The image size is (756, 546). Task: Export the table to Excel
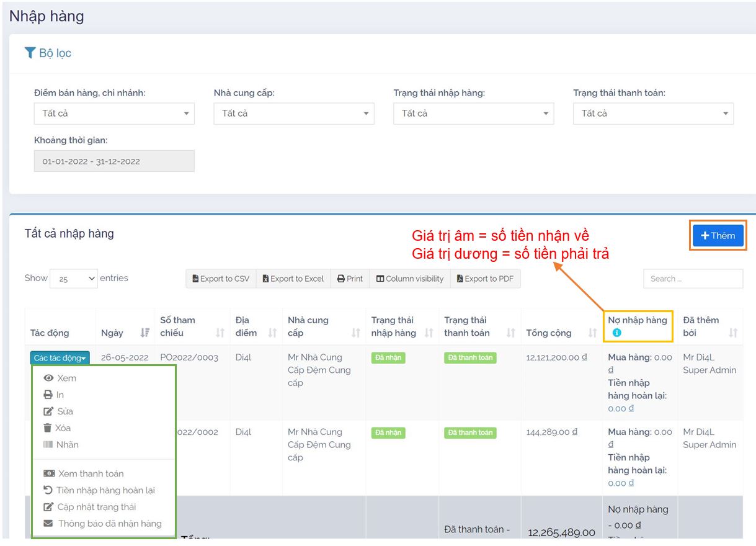(293, 279)
